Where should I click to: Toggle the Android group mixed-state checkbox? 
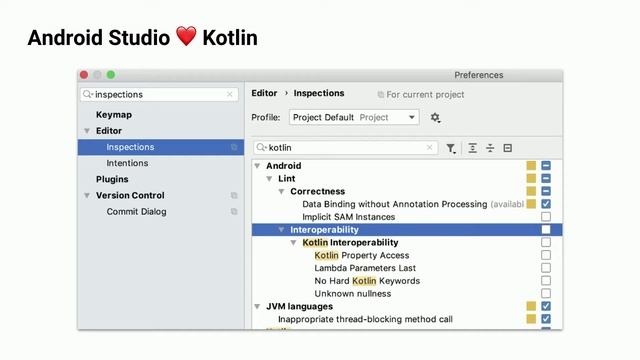point(546,166)
